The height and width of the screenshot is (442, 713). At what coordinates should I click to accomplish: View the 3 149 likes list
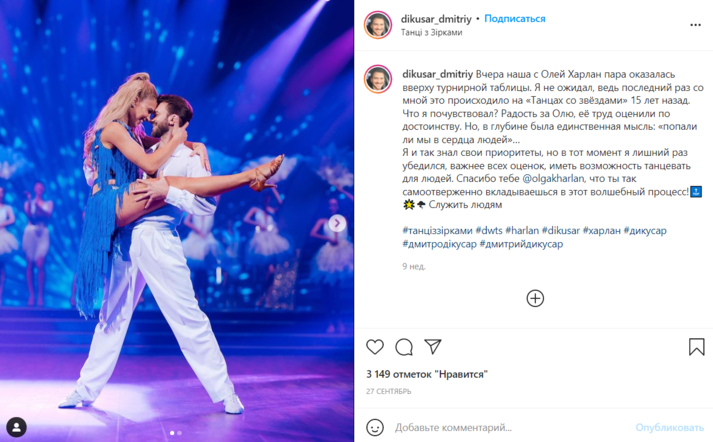click(427, 374)
